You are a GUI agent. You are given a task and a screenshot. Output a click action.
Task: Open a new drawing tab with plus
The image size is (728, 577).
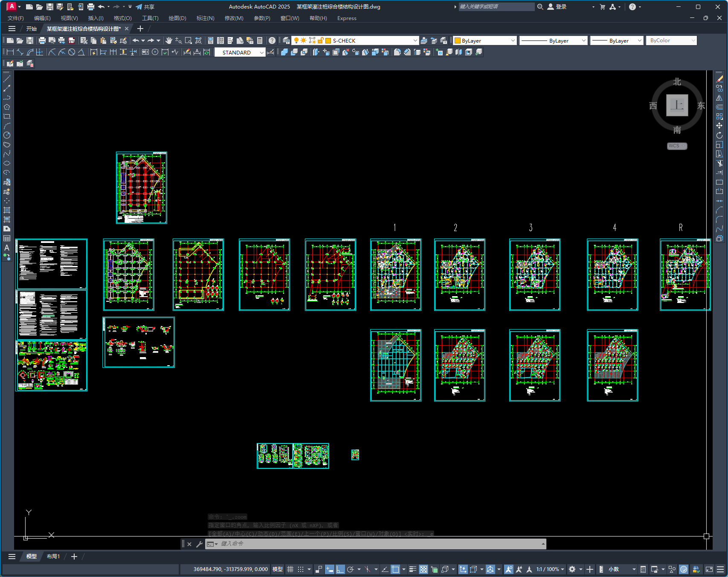click(140, 29)
